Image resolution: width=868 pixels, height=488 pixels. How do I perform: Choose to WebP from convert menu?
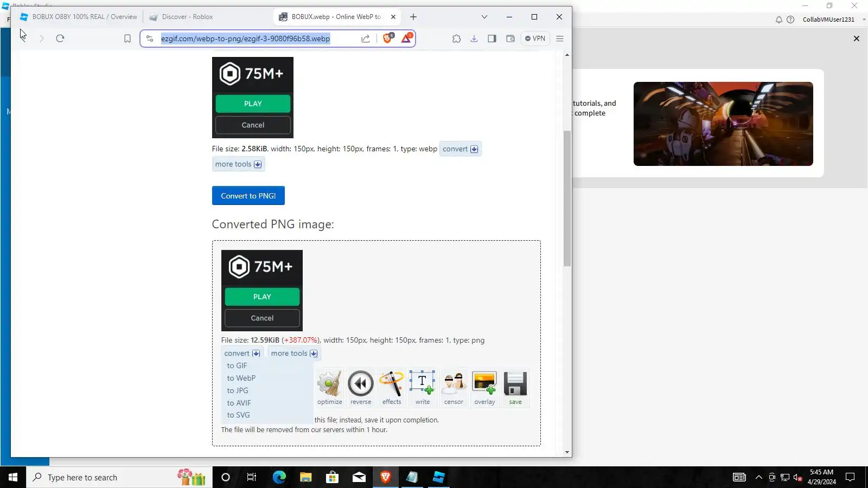241,378
